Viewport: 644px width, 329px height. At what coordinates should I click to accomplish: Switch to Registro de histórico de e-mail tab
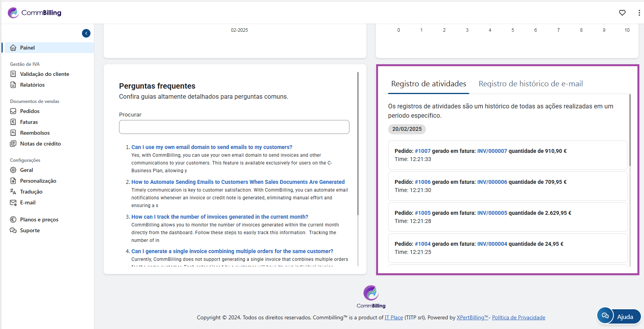[530, 84]
